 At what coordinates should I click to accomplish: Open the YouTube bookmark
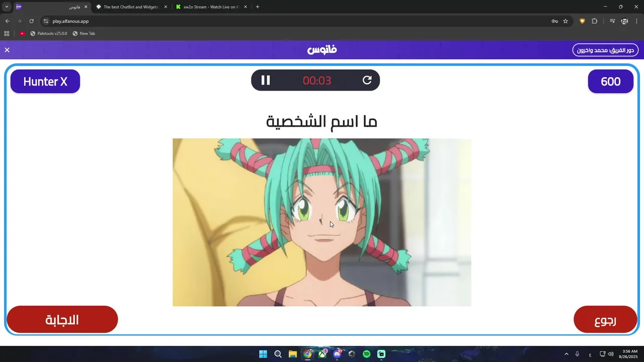coord(22,34)
